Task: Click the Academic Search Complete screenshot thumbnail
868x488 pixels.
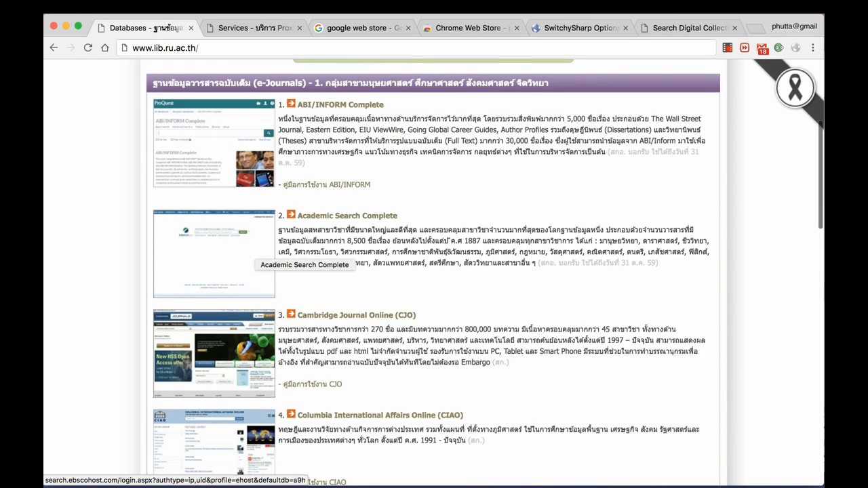Action: pos(214,253)
